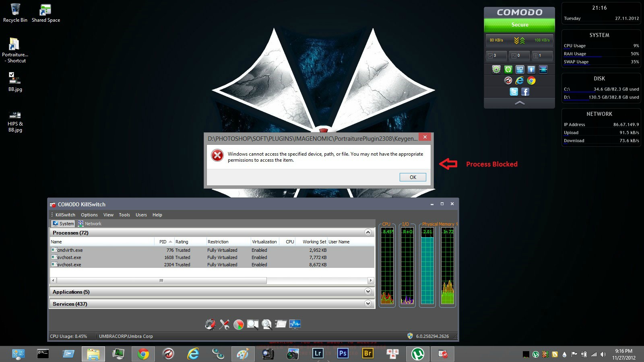Sort processes by PID column
This screenshot has height=362, width=644.
(x=164, y=242)
